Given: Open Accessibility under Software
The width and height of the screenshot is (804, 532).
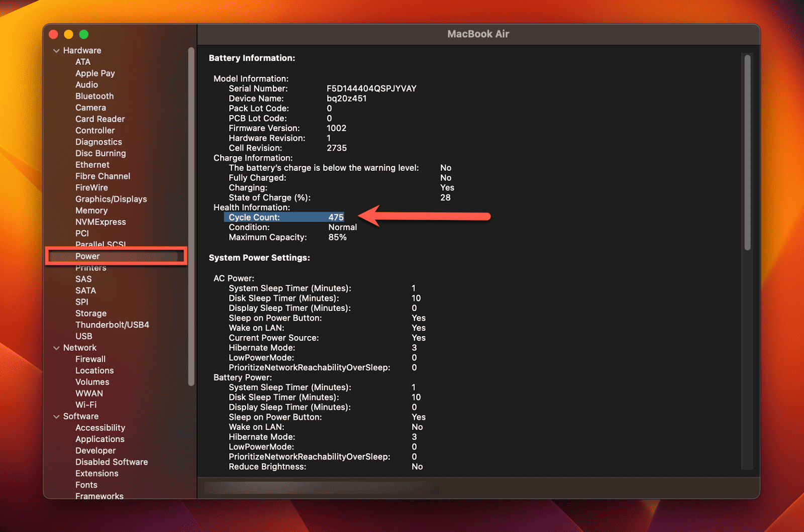Looking at the screenshot, I should (100, 428).
